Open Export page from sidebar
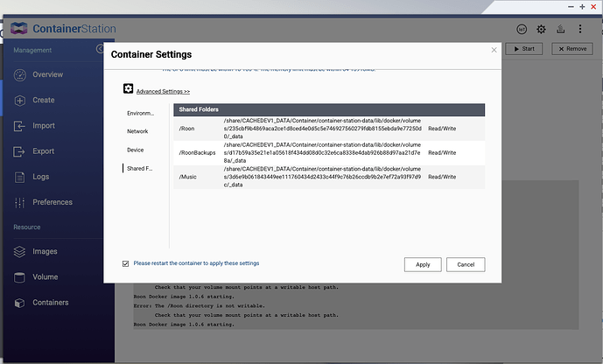The width and height of the screenshot is (603, 364). tap(43, 151)
